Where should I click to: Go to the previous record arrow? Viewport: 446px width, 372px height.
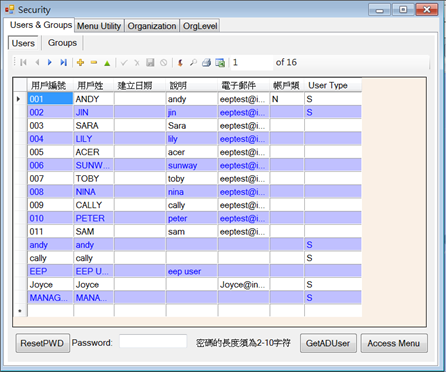[x=37, y=62]
